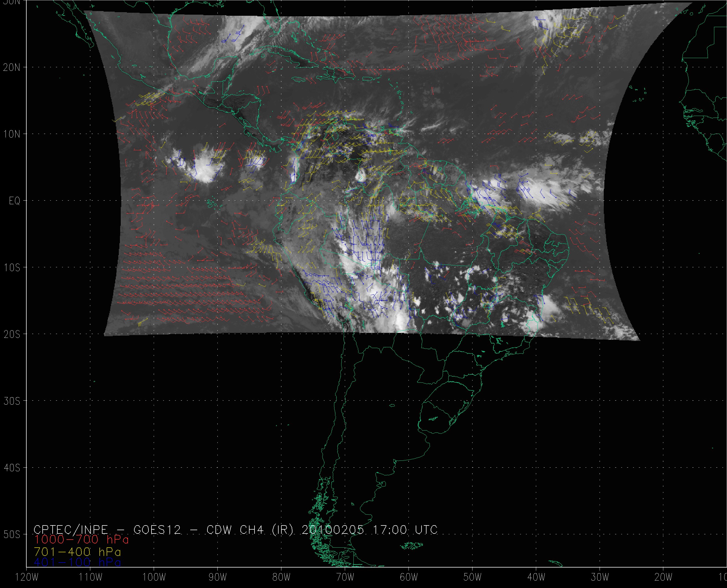The image size is (727, 588).
Task: Click the 40W longitude axis label
Action: 536,577
